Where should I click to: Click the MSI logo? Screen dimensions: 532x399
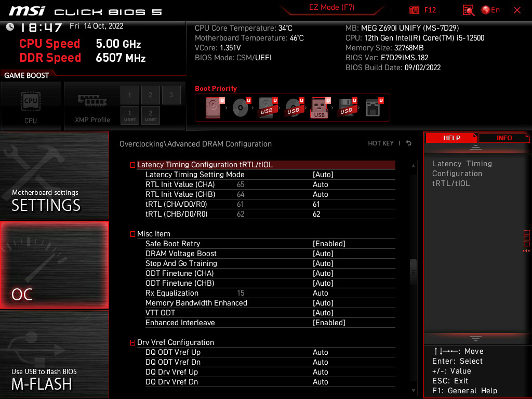pos(27,11)
